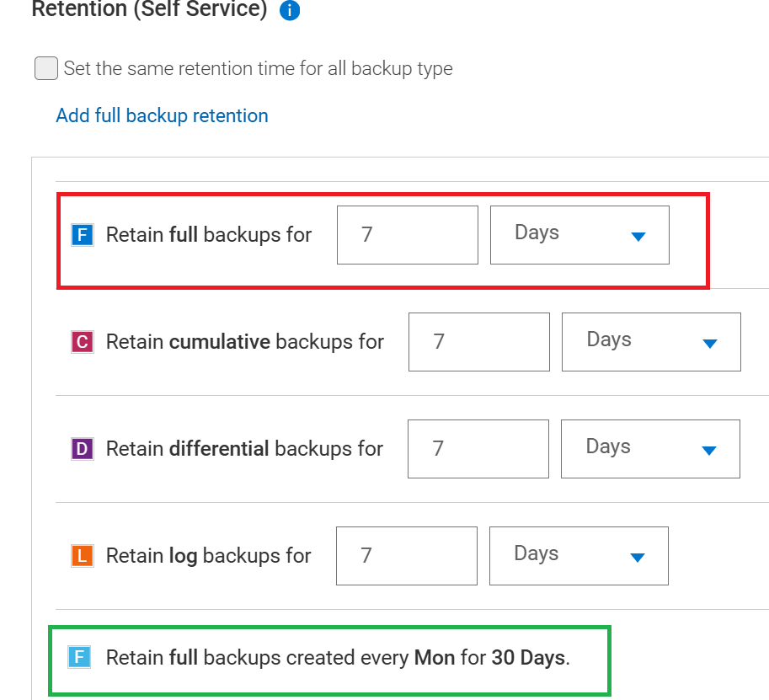Viewport: 769px width, 700px height.
Task: Enable same retention time for all backup types
Action: pos(45,68)
